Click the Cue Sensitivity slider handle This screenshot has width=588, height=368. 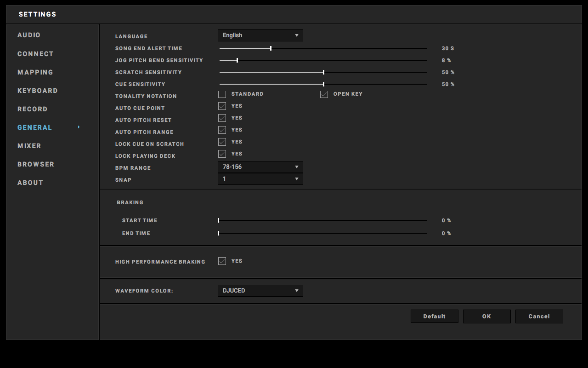(323, 84)
